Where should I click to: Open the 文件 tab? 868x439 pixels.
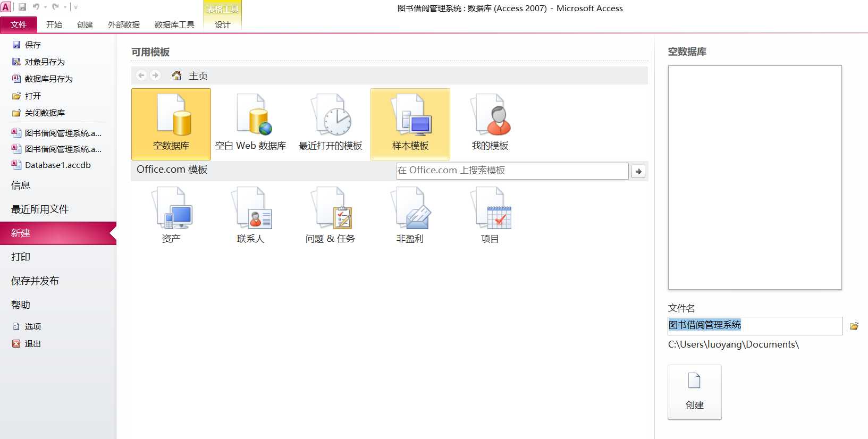[19, 24]
